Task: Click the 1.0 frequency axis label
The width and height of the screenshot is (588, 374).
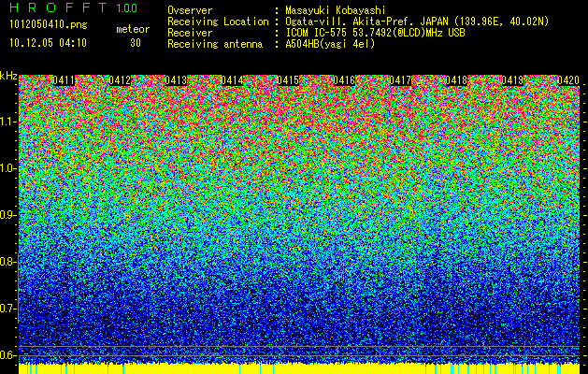Action: pyautogui.click(x=8, y=168)
